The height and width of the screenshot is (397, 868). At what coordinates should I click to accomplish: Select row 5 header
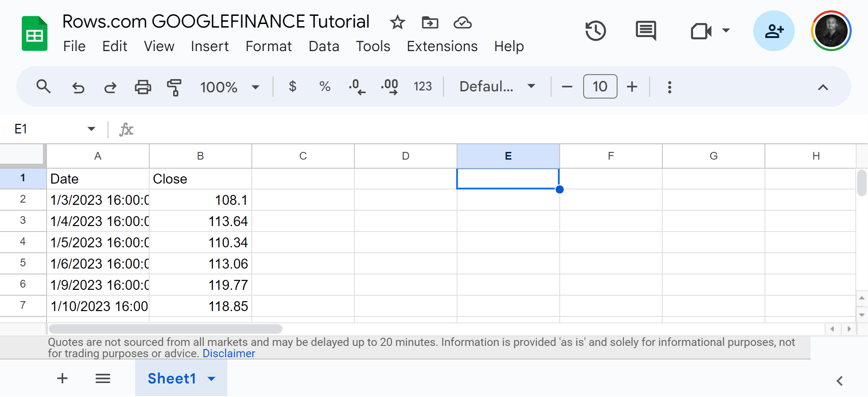click(23, 263)
